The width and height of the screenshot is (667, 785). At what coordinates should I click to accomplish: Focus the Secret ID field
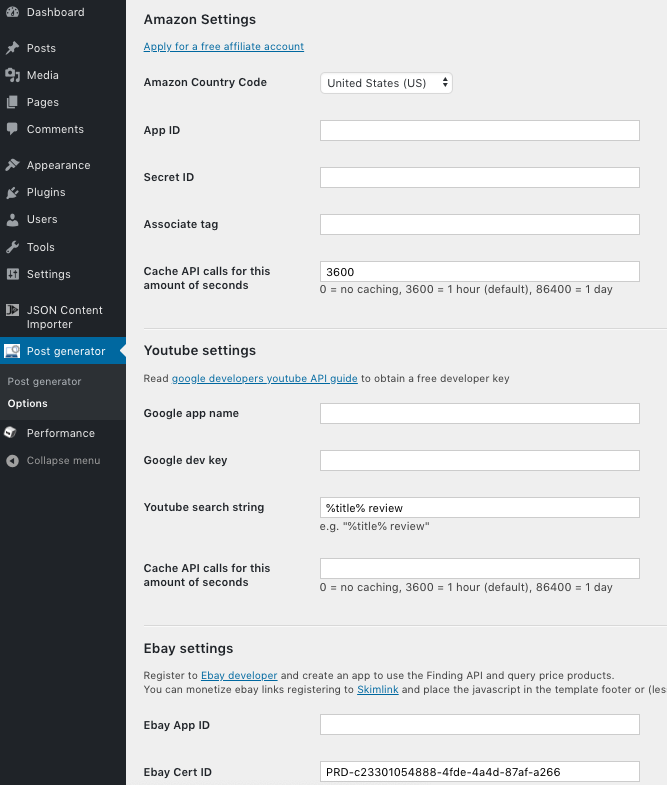click(480, 178)
